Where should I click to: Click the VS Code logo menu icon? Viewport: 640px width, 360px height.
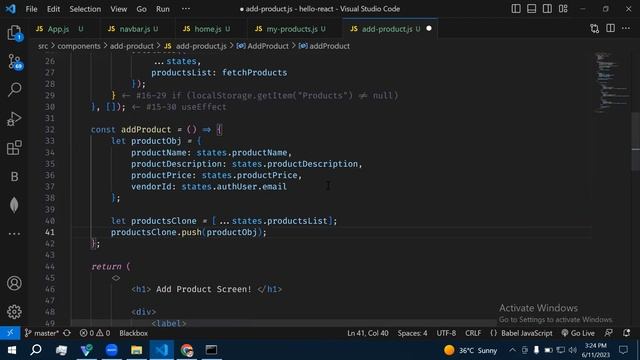coord(11,9)
